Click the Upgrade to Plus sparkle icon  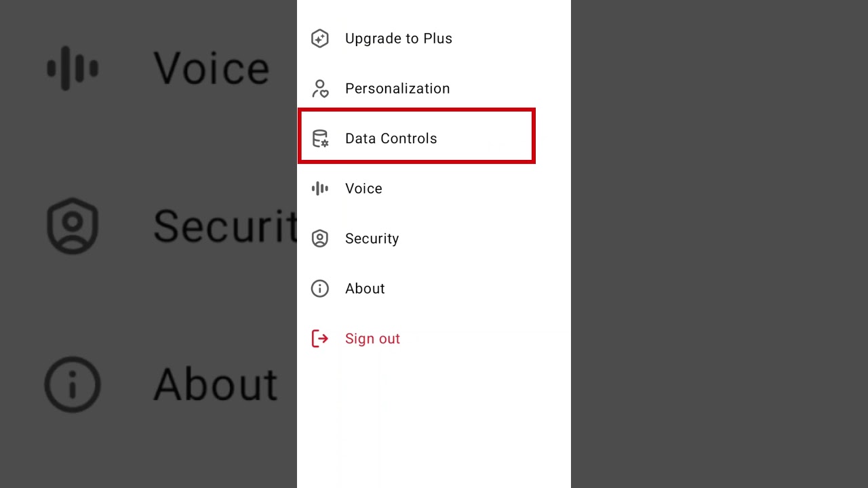(319, 39)
